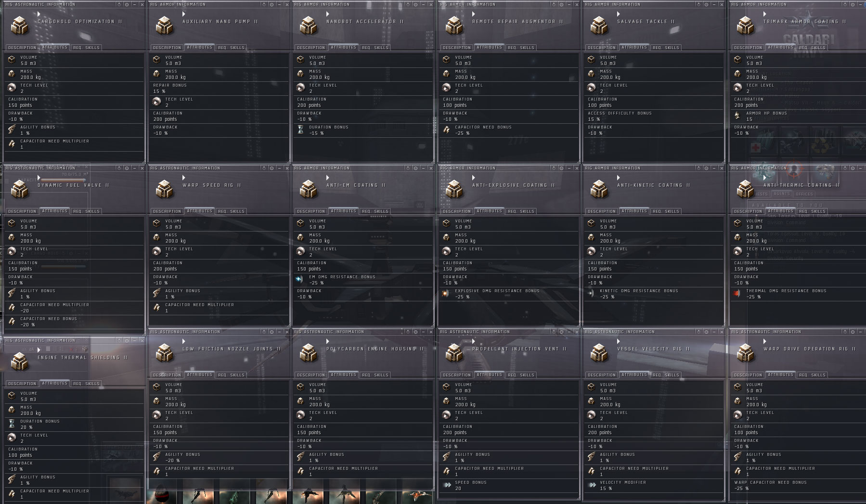Click the Cargohold Optimization II rig icon
Viewport: 866px width, 504px height.
click(20, 26)
